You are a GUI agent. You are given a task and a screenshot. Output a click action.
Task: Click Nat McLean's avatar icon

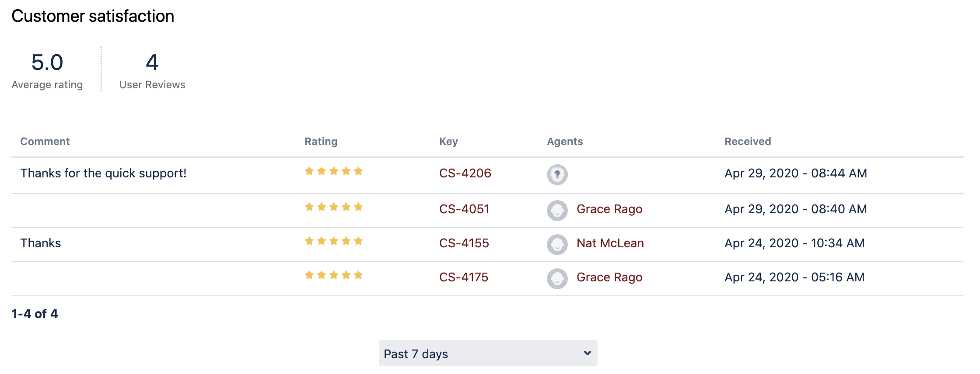click(557, 245)
